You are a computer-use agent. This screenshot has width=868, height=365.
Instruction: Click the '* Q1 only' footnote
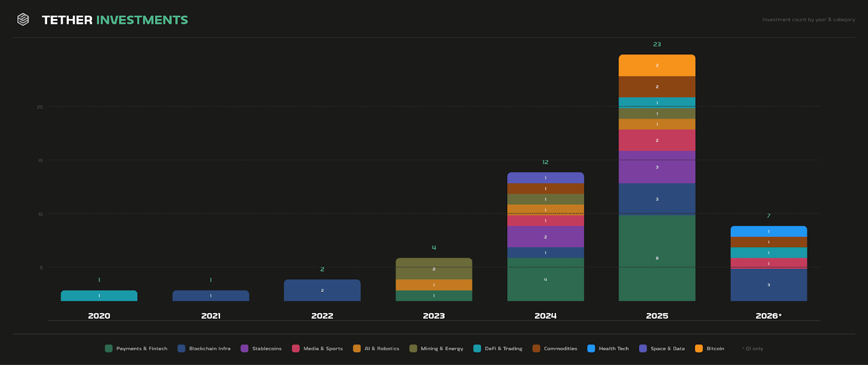coord(752,349)
